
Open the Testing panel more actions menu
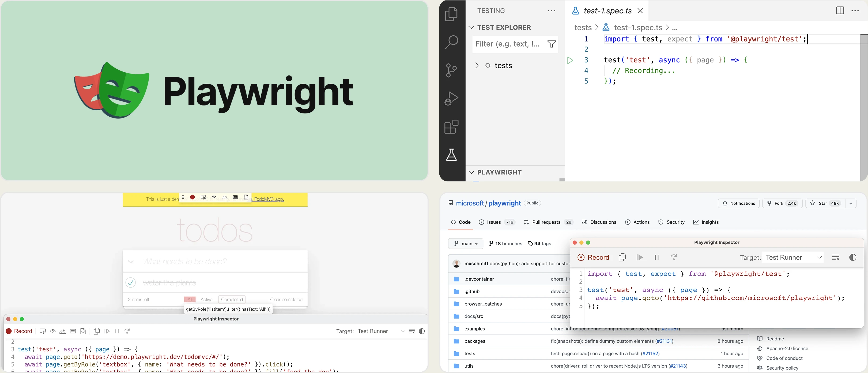coord(552,11)
